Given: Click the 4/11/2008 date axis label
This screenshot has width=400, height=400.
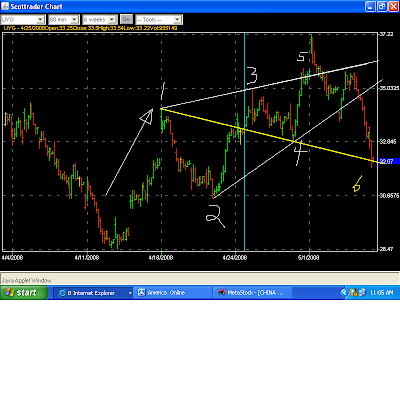Looking at the screenshot, I should (87, 257).
